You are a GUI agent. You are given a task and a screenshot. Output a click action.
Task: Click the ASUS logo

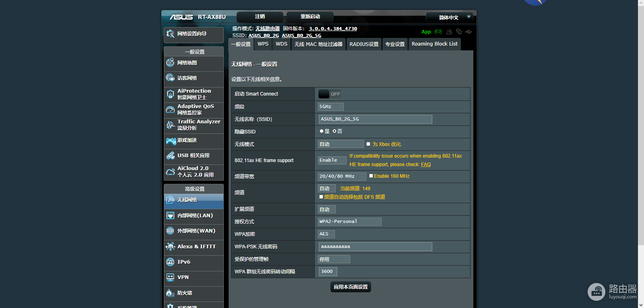[181, 17]
